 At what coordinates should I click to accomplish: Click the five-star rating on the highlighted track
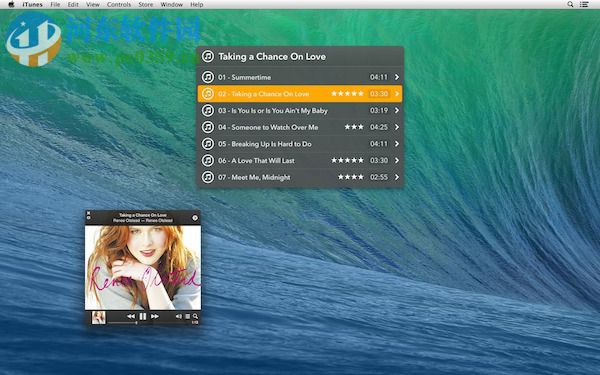(347, 93)
